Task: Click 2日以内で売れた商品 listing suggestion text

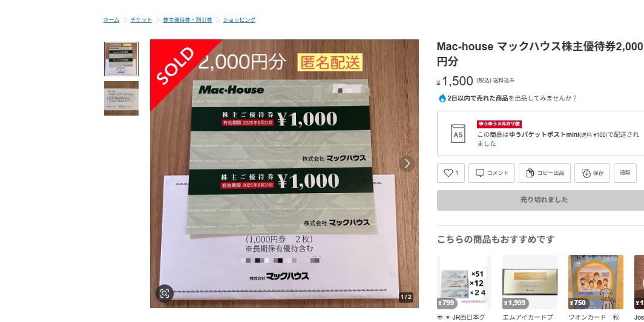Action: (x=478, y=98)
